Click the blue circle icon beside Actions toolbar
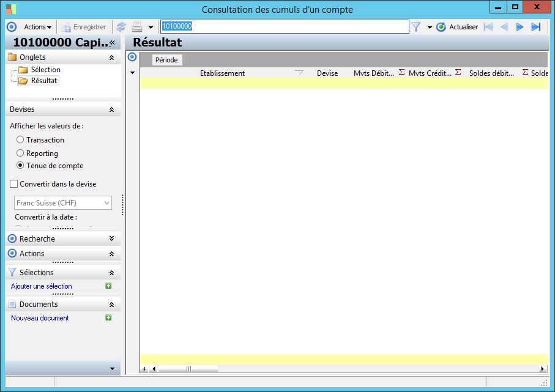 [12, 27]
